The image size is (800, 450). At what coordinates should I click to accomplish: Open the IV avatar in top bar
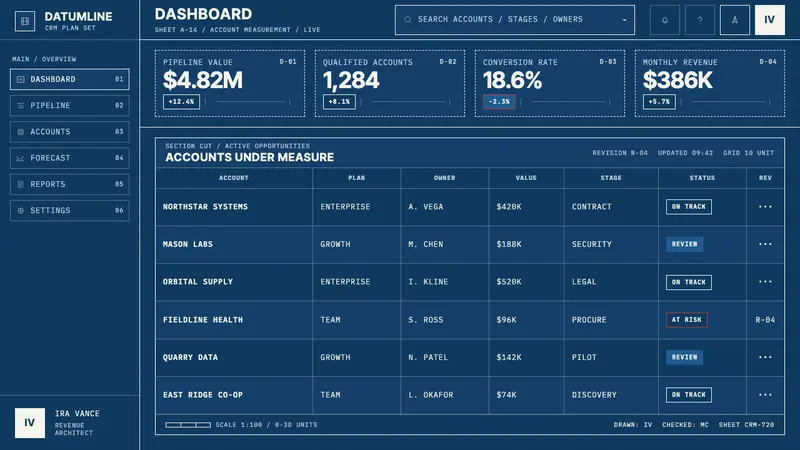click(x=769, y=20)
